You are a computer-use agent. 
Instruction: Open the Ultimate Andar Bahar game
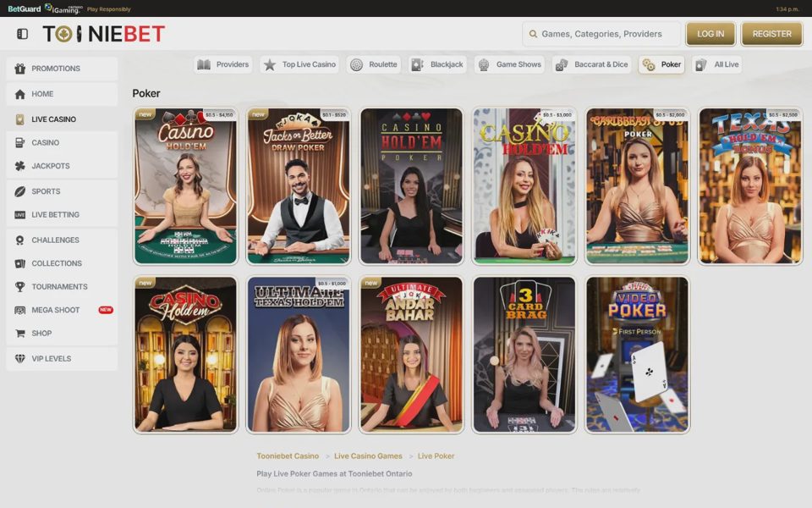coord(411,355)
